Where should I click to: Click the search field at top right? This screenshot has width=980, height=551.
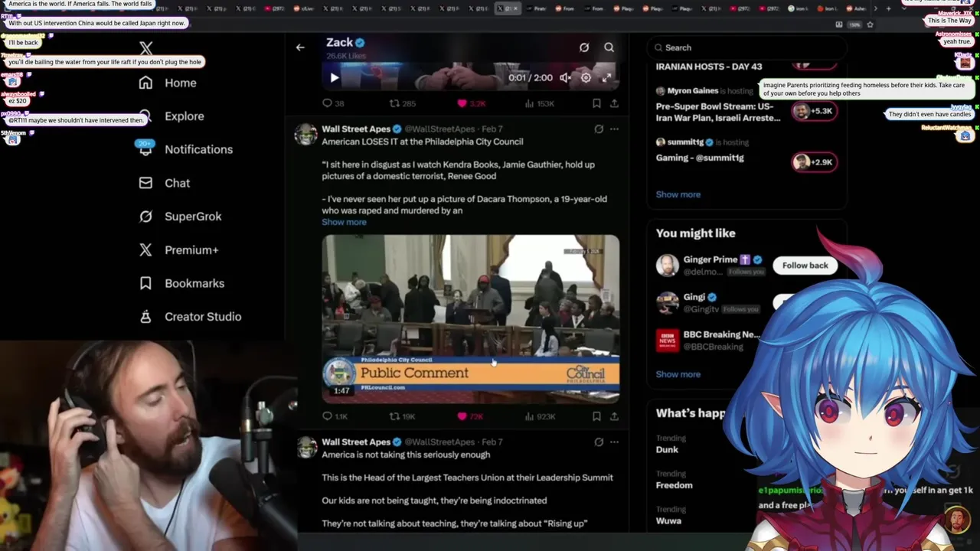coord(746,47)
